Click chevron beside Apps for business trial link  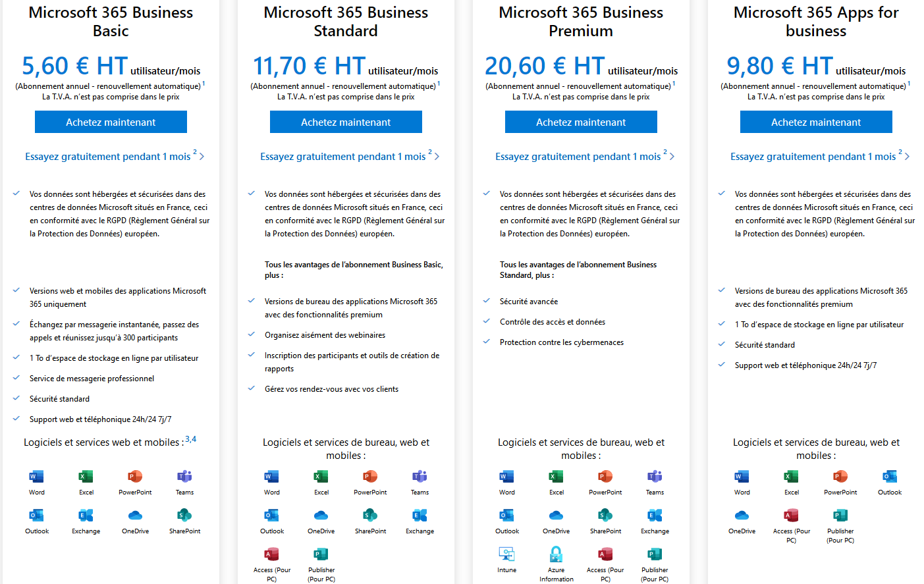907,157
